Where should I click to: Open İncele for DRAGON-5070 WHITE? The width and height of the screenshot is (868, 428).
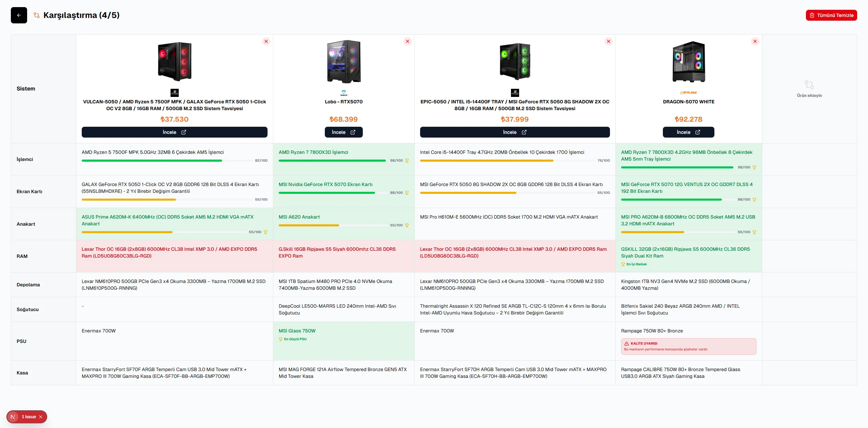688,132
